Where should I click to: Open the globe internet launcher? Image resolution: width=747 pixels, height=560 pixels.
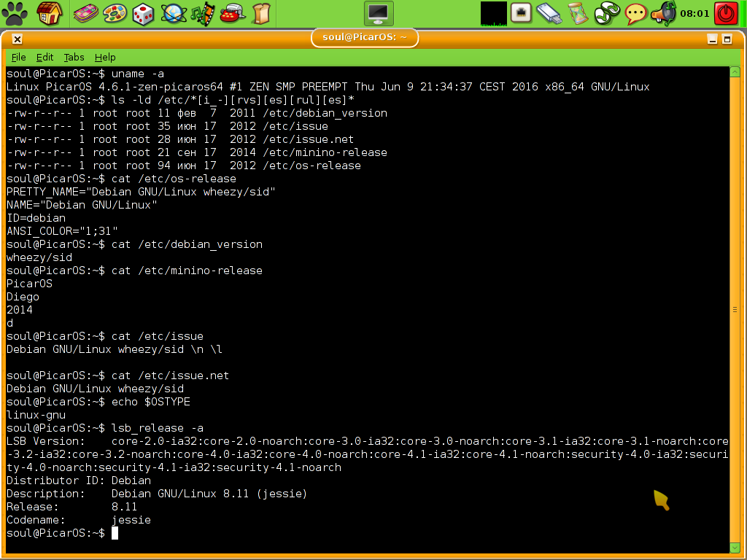point(174,14)
